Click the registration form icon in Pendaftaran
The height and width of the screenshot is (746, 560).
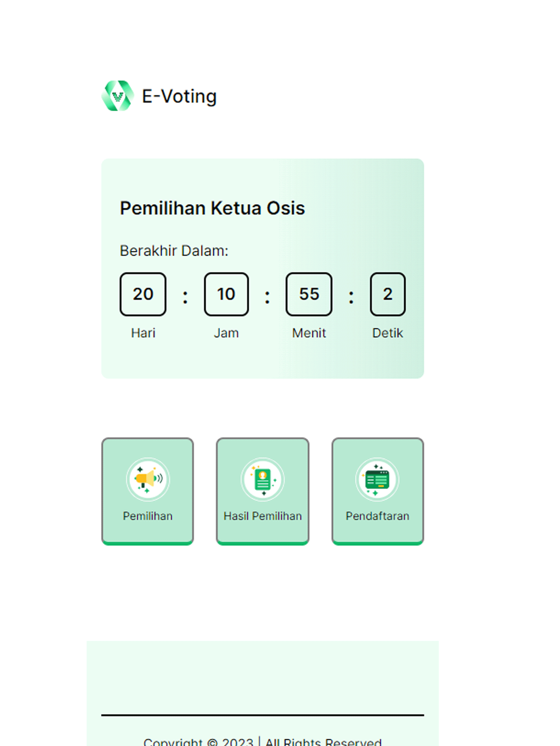point(377,479)
